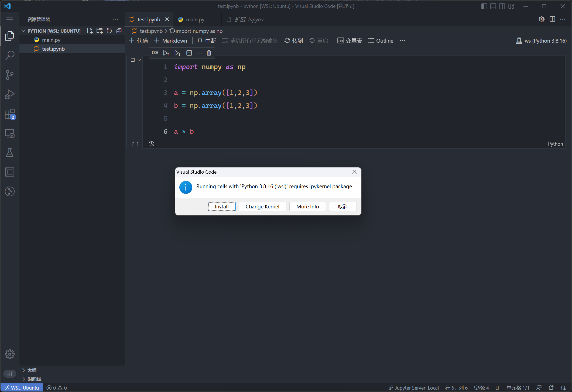Open Run and Debug view
Viewport: 572px width, 392px height.
pyautogui.click(x=10, y=94)
